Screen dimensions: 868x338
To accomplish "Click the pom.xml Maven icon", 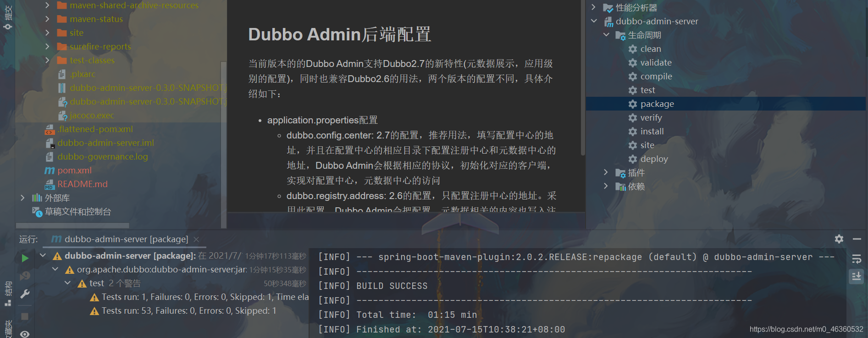I will click(x=50, y=170).
